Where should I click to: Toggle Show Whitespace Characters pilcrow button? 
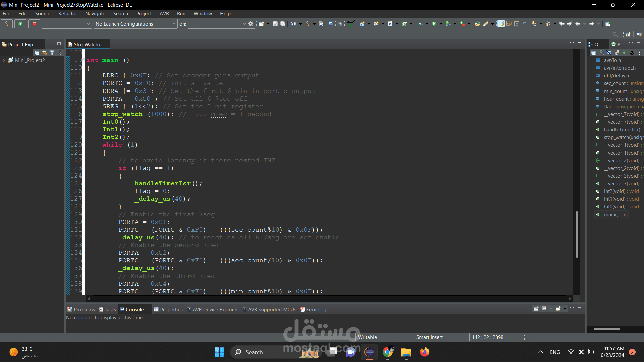[x=524, y=24]
